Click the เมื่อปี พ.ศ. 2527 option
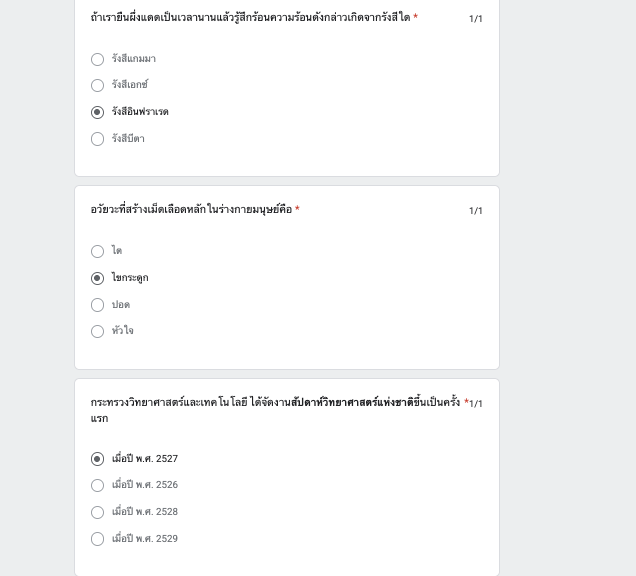The image size is (636, 576). [x=98, y=459]
